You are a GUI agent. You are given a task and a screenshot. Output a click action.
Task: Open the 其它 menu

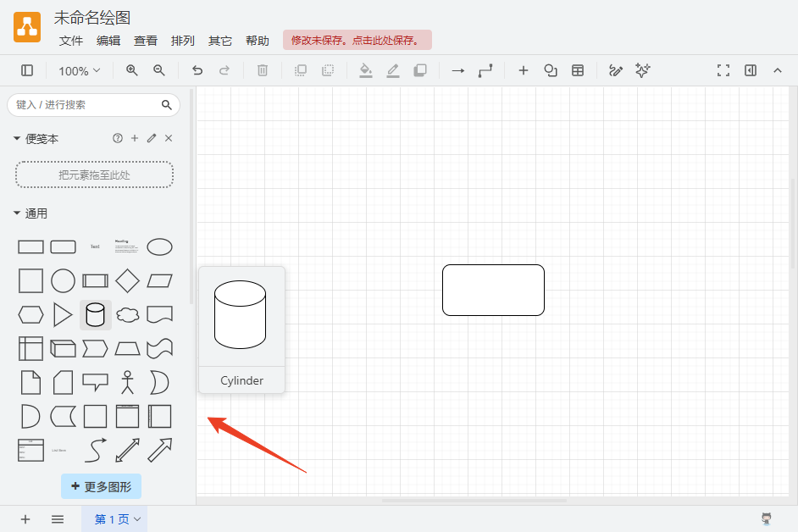[x=220, y=41]
